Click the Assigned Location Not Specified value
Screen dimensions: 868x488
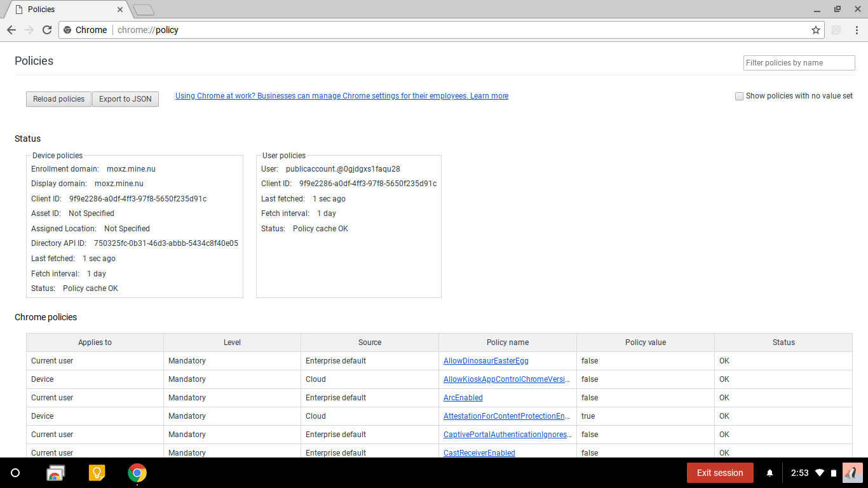point(127,229)
